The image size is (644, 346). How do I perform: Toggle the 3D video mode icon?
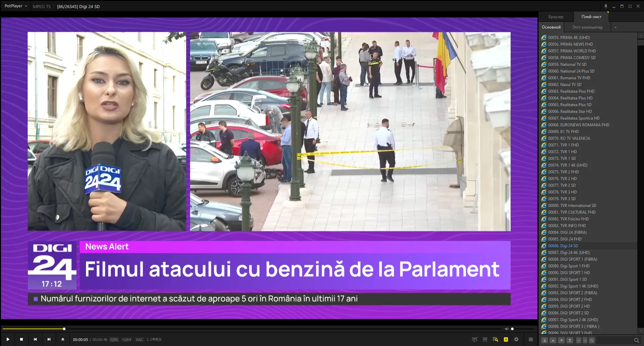pos(485,339)
